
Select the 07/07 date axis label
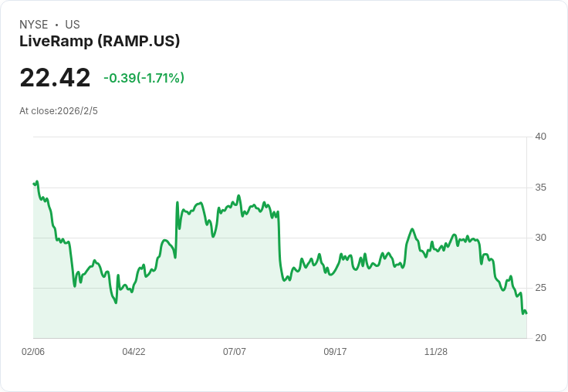click(235, 352)
